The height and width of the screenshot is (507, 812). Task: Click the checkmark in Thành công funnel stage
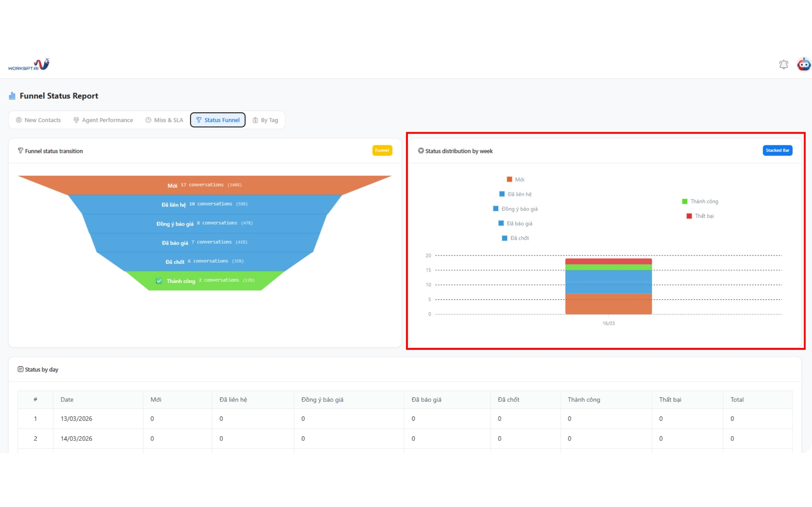coord(159,281)
